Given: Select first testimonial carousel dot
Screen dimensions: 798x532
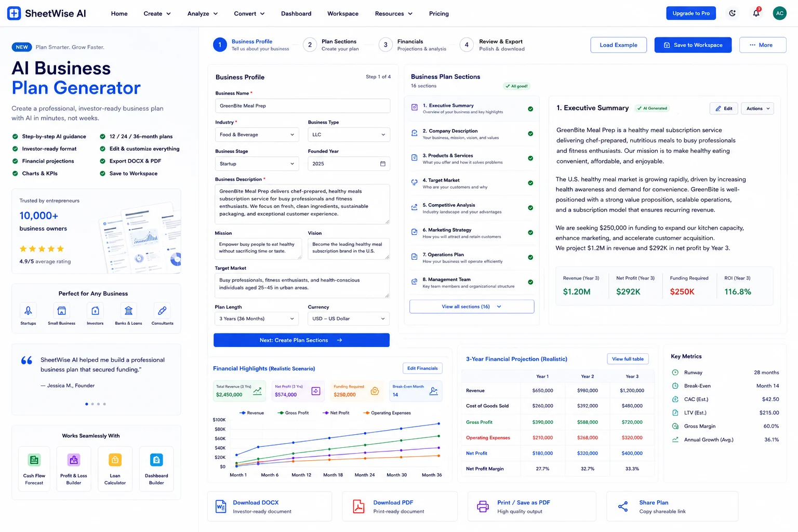Looking at the screenshot, I should (x=86, y=404).
